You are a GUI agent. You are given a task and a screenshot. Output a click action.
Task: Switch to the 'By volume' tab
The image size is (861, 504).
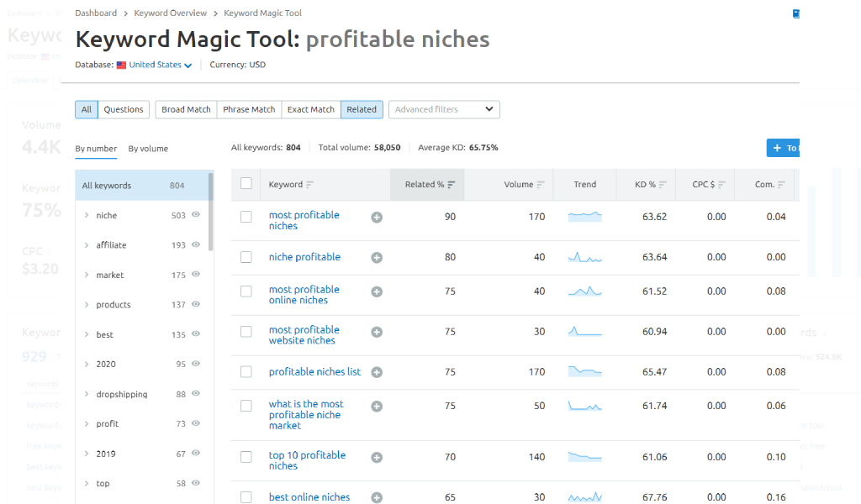click(148, 149)
